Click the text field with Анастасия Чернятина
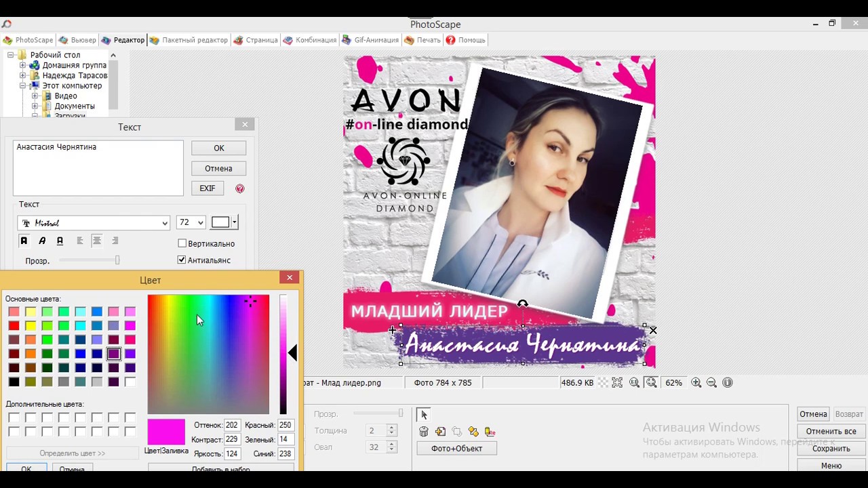868x488 pixels. (98, 168)
